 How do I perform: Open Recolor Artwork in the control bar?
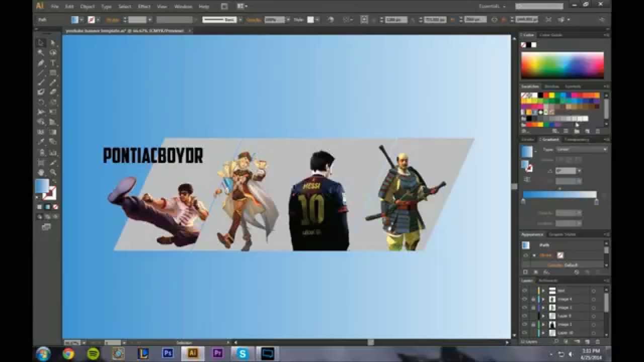tap(331, 20)
